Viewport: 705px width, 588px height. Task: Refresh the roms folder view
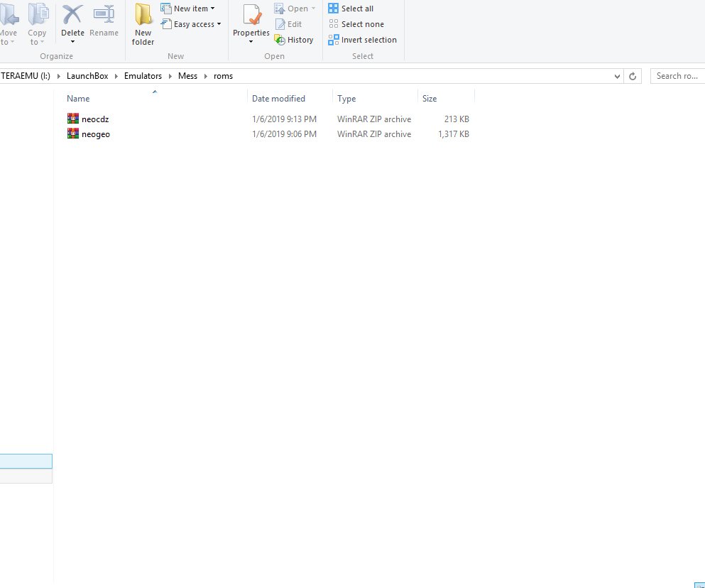click(632, 76)
